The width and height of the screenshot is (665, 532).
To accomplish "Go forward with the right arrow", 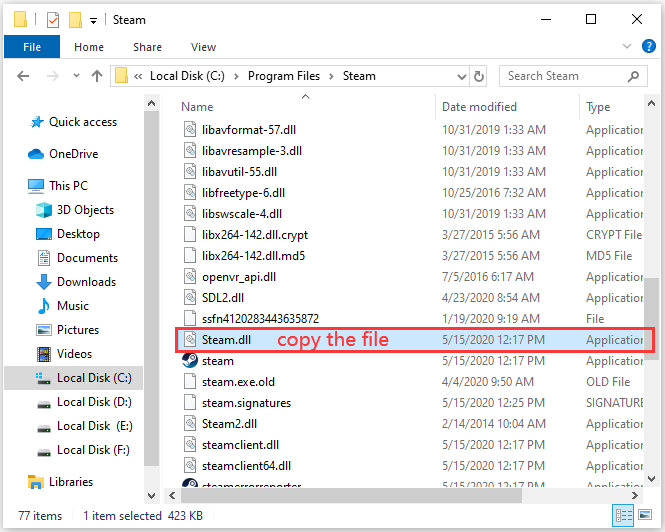I will tap(53, 76).
